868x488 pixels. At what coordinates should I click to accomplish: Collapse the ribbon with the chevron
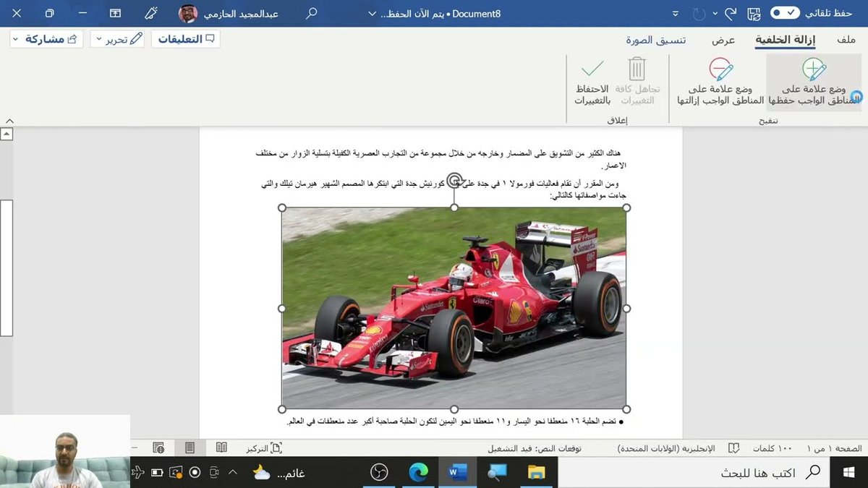[9, 121]
